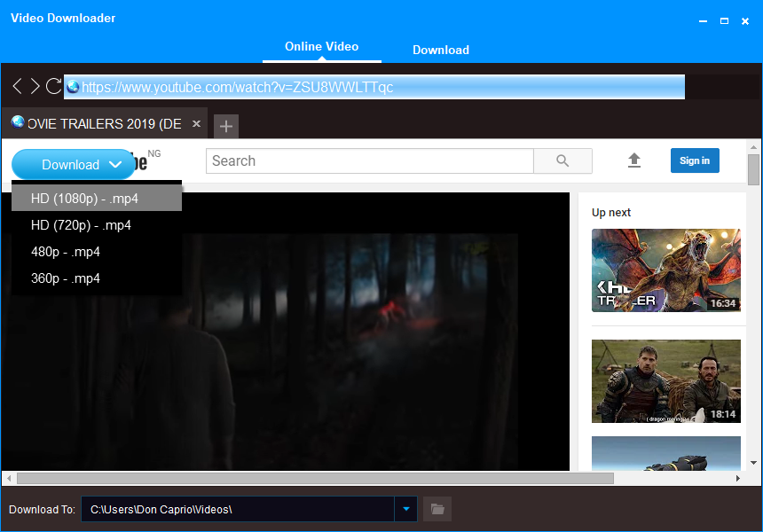
Task: Close the Video Downloader window
Action: click(745, 21)
